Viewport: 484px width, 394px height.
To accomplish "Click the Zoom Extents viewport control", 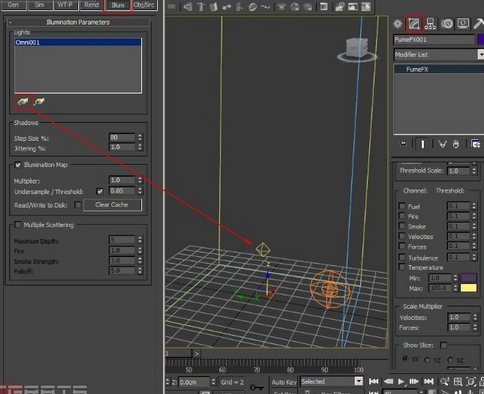I will (471, 381).
